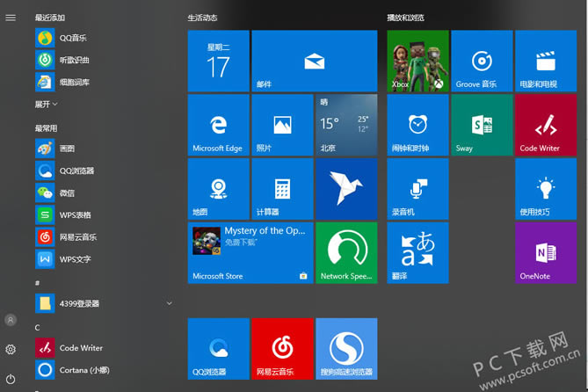
Task: Launch 搜狗高速浏览器 tile
Action: (x=346, y=349)
